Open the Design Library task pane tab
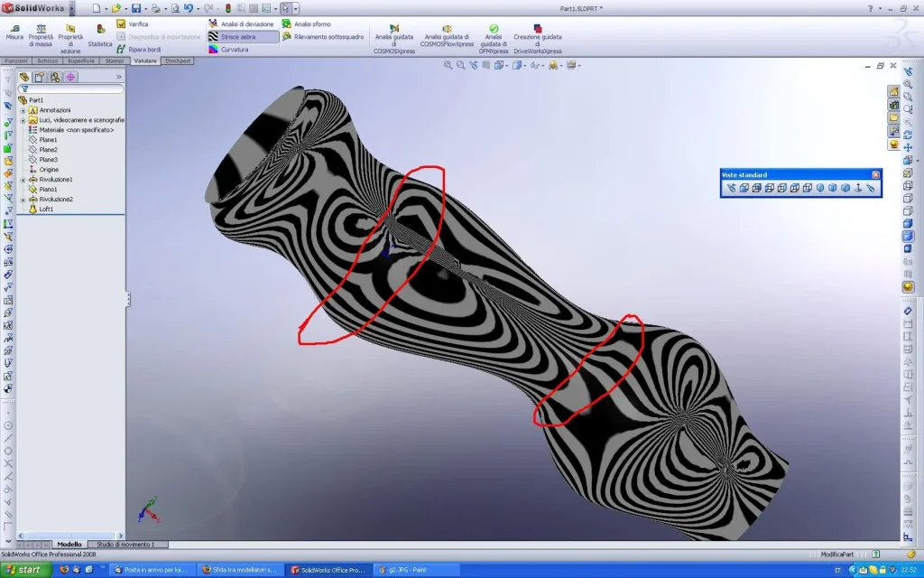The width and height of the screenshot is (924, 578). click(894, 105)
